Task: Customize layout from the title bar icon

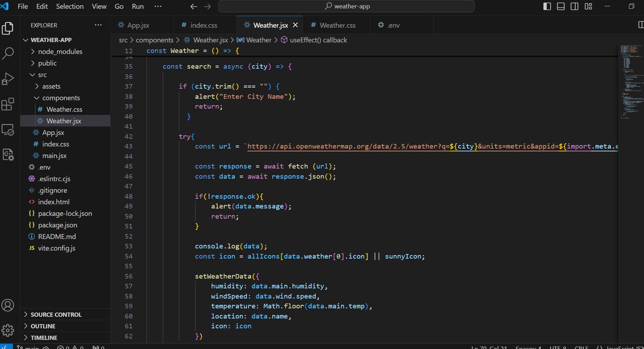Action: coord(589,6)
